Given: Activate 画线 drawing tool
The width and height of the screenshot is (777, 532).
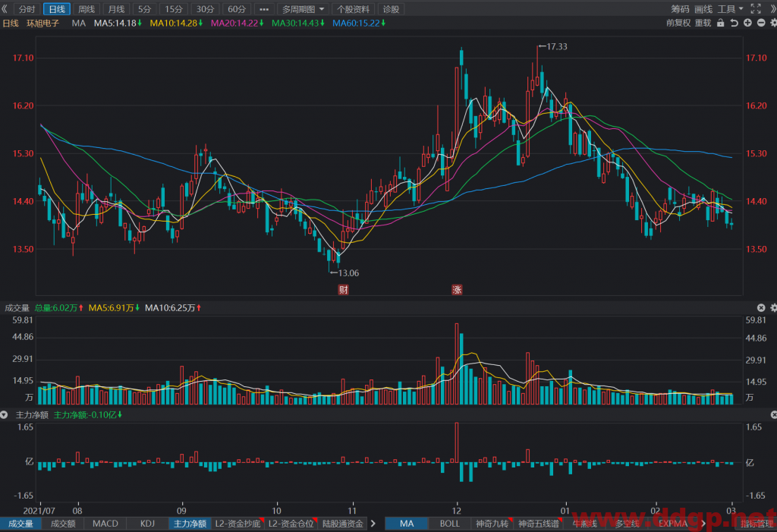Looking at the screenshot, I should coord(703,9).
